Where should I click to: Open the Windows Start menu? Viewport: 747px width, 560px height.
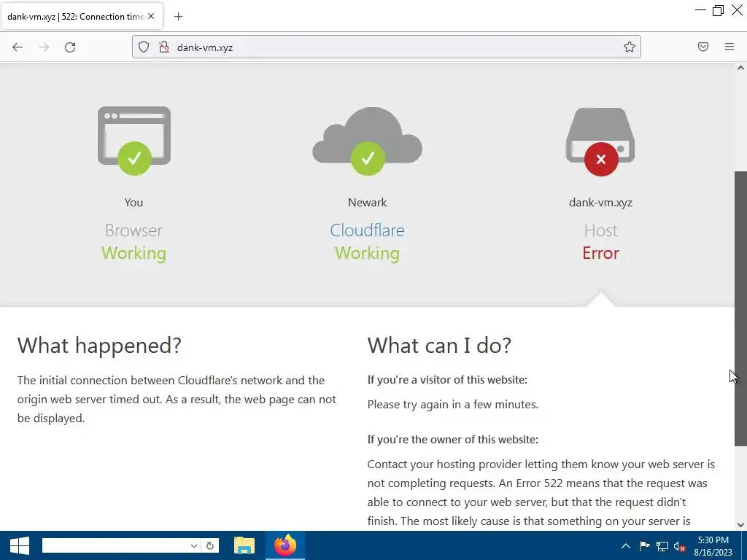pyautogui.click(x=20, y=545)
